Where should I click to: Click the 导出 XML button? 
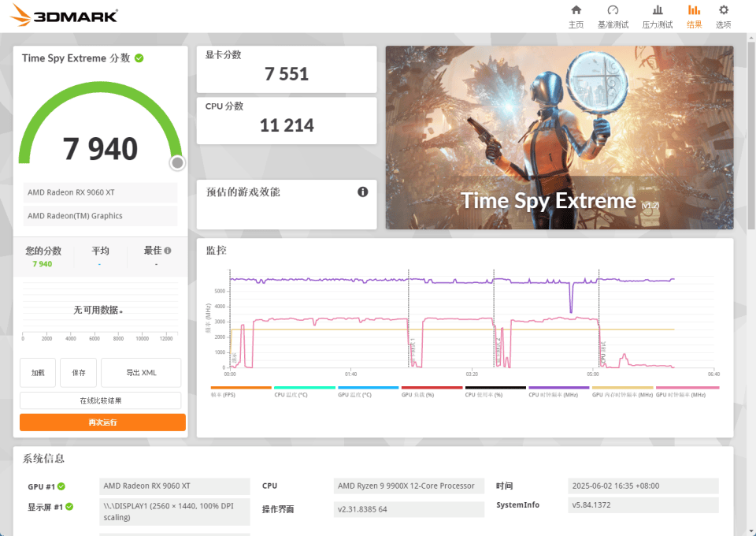141,373
